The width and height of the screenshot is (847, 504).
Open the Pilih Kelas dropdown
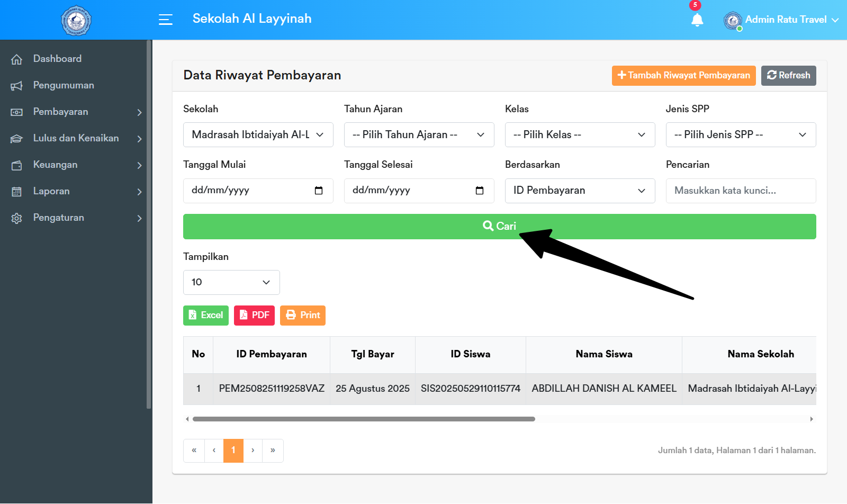(580, 135)
